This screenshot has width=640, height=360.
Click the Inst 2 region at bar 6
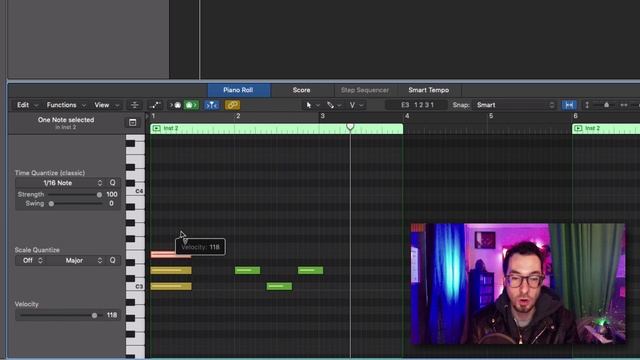pyautogui.click(x=606, y=129)
